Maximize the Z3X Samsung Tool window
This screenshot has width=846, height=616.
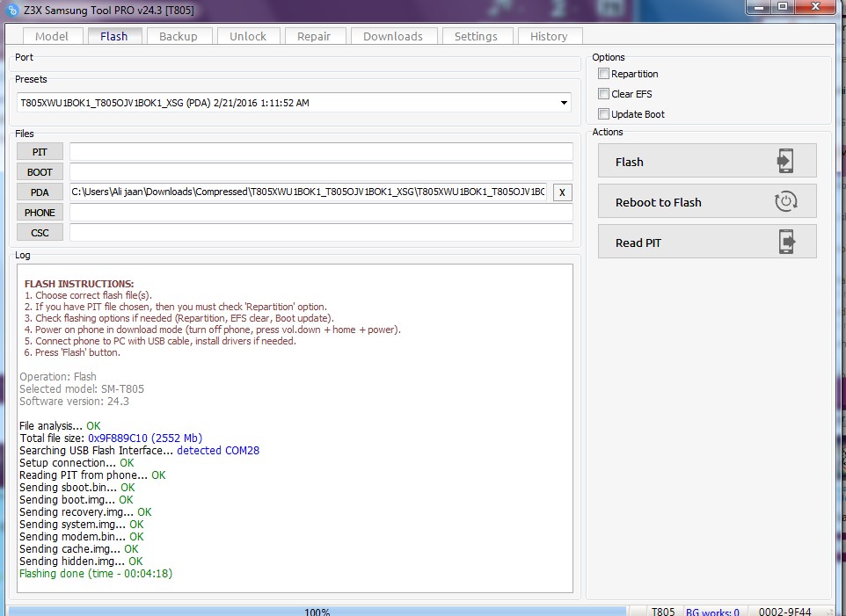point(782,7)
